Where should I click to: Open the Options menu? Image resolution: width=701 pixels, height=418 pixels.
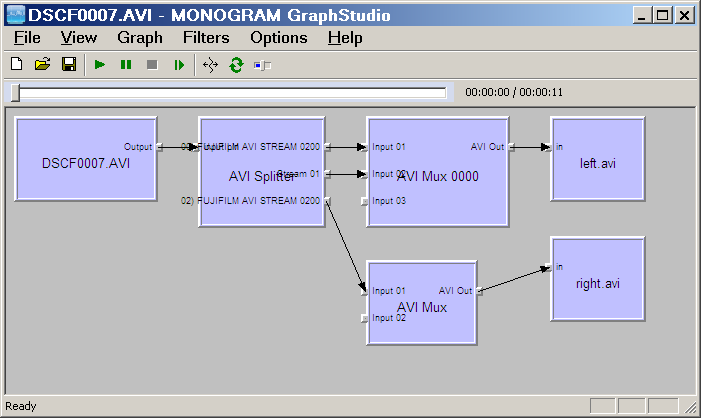[279, 38]
